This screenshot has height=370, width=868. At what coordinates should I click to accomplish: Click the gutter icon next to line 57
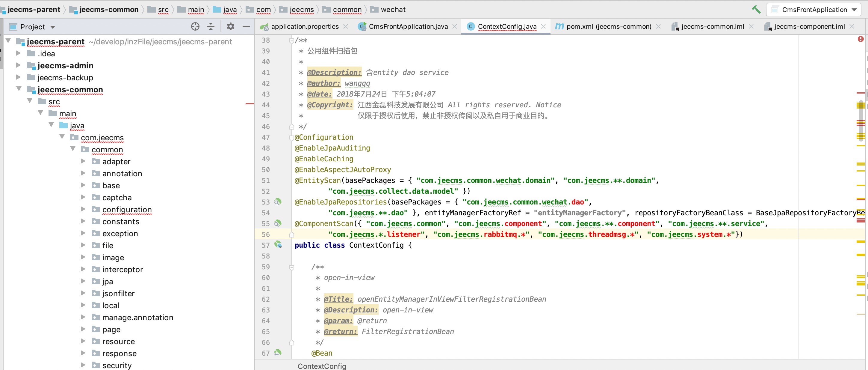tap(278, 245)
